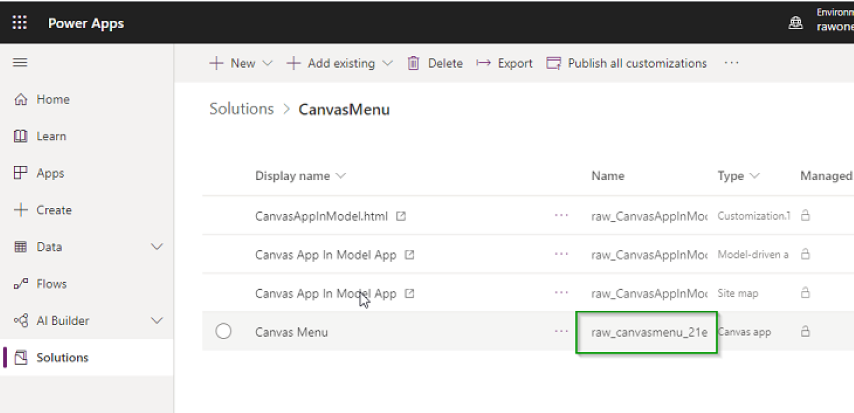Open the app launcher waffle icon

pos(20,22)
